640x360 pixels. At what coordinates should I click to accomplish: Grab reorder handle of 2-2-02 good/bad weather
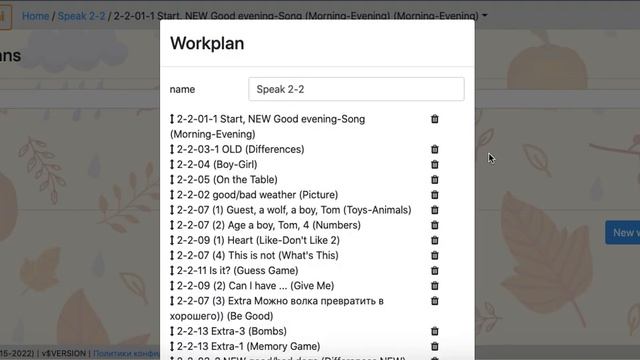pos(172,195)
